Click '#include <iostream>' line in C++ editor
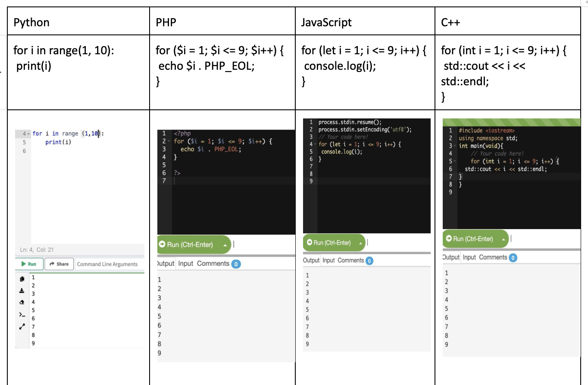The width and height of the screenshot is (588, 385). [487, 130]
